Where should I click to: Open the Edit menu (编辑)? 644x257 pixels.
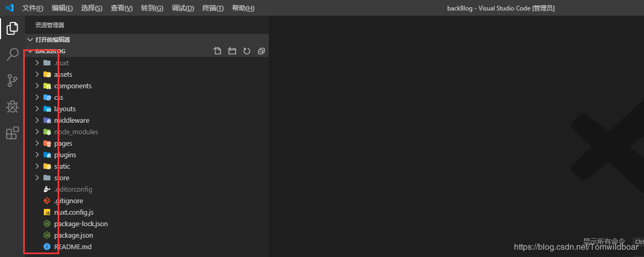coord(62,8)
